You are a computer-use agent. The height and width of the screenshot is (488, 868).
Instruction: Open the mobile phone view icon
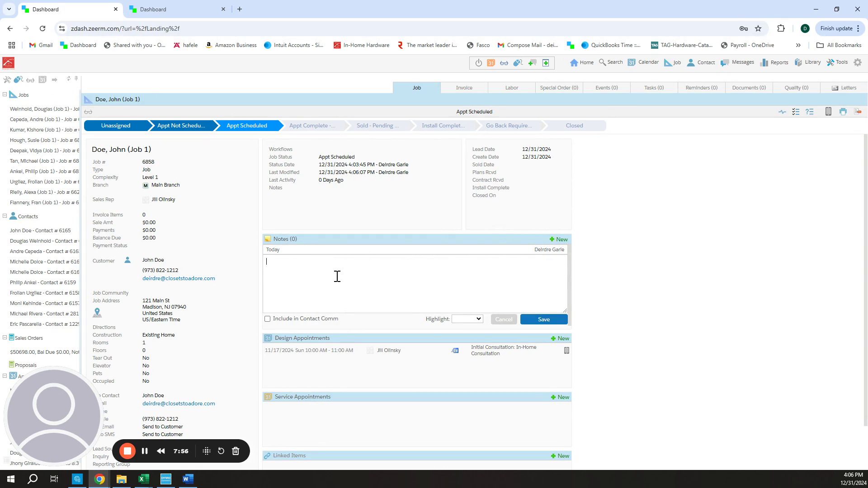coord(828,112)
